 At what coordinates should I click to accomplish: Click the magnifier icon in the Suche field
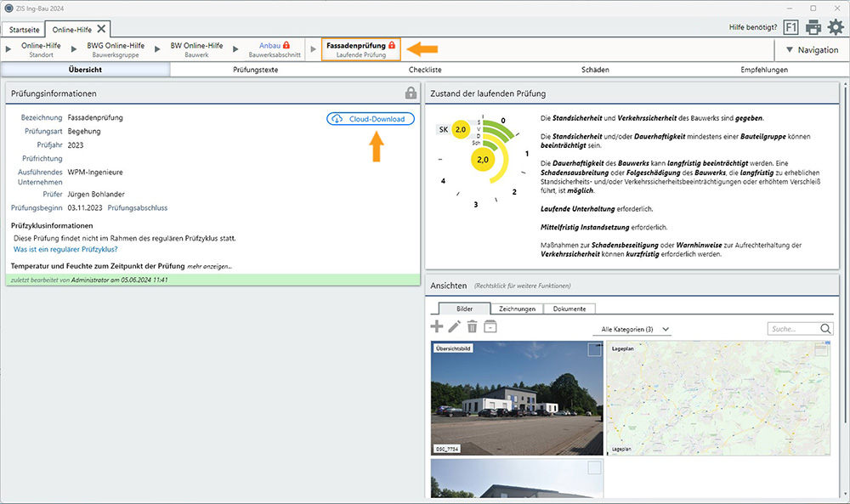tap(826, 329)
